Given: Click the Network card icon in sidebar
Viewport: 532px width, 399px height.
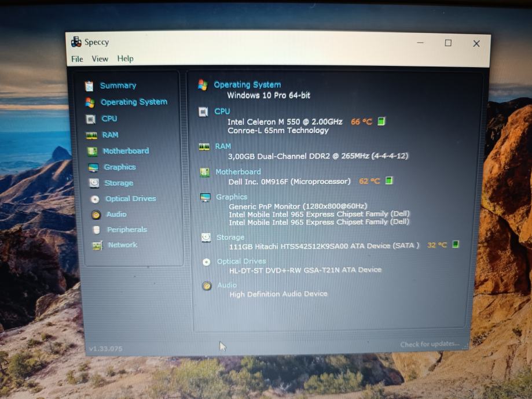Looking at the screenshot, I should [98, 245].
